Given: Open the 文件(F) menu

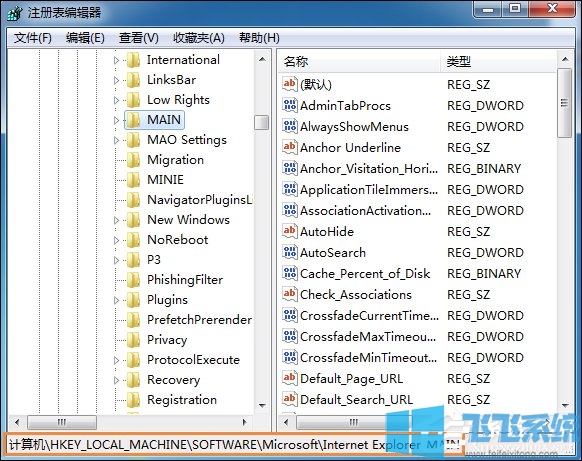Looking at the screenshot, I should pyautogui.click(x=33, y=38).
